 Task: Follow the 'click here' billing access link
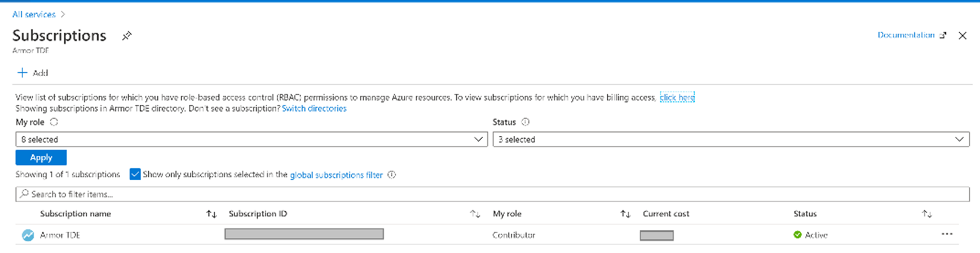(677, 97)
